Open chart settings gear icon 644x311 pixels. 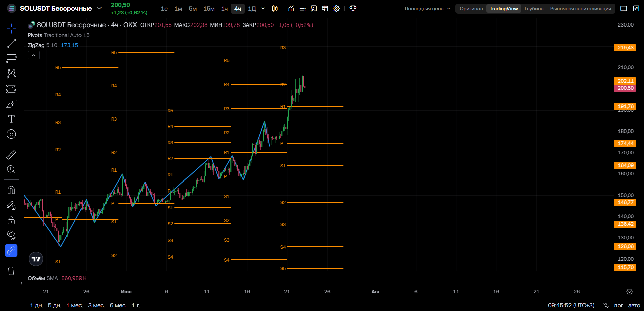(x=336, y=9)
